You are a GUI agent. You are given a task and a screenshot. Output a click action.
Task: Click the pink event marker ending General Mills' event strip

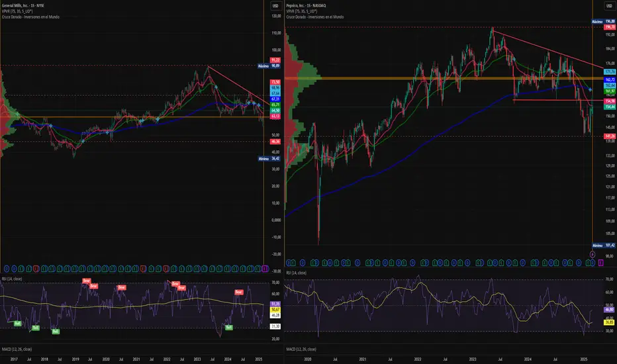[265, 269]
